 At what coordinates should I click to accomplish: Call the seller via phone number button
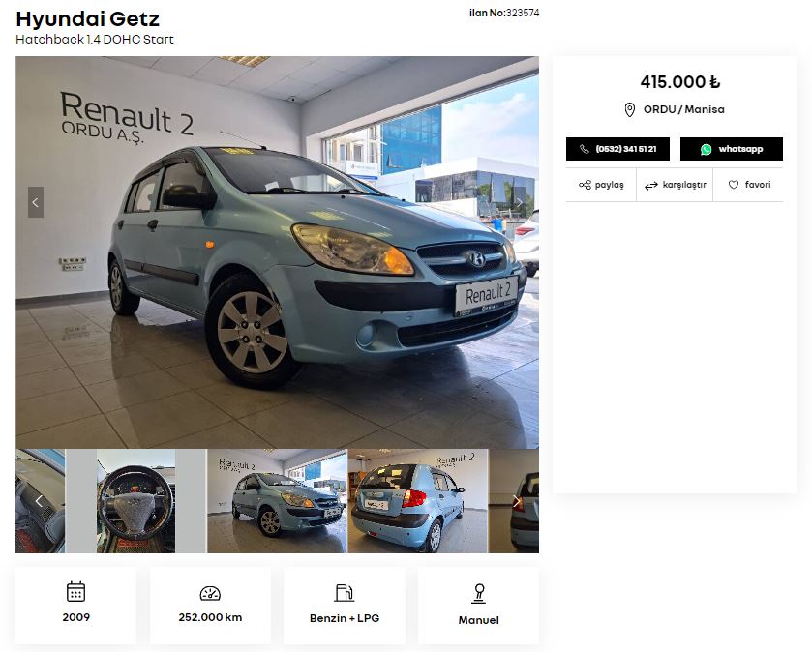[x=617, y=149]
